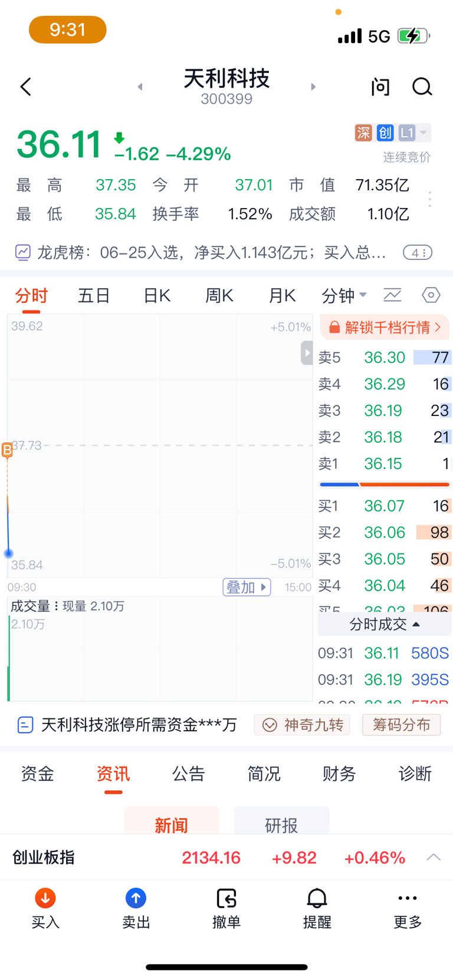Go to next stock arrow
Viewport: 453px width, 980px height.
[x=313, y=87]
